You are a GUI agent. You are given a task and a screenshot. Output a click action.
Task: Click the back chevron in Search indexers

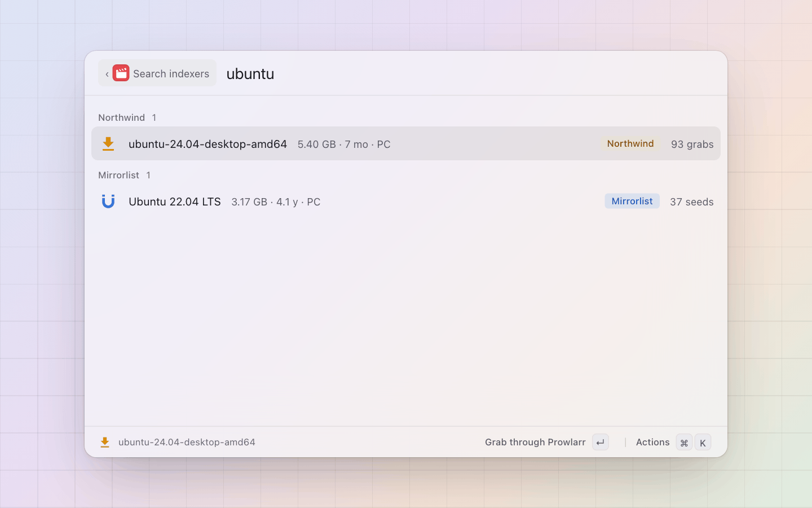[x=107, y=74]
